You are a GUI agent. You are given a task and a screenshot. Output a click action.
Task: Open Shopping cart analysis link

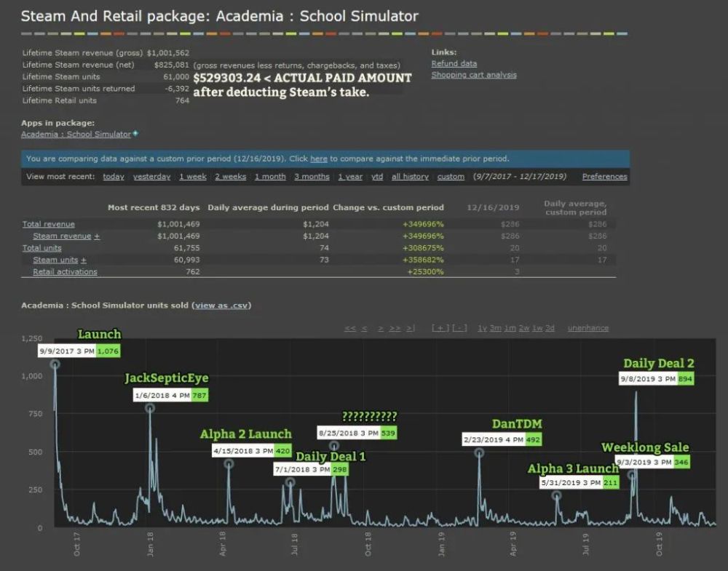pyautogui.click(x=473, y=75)
